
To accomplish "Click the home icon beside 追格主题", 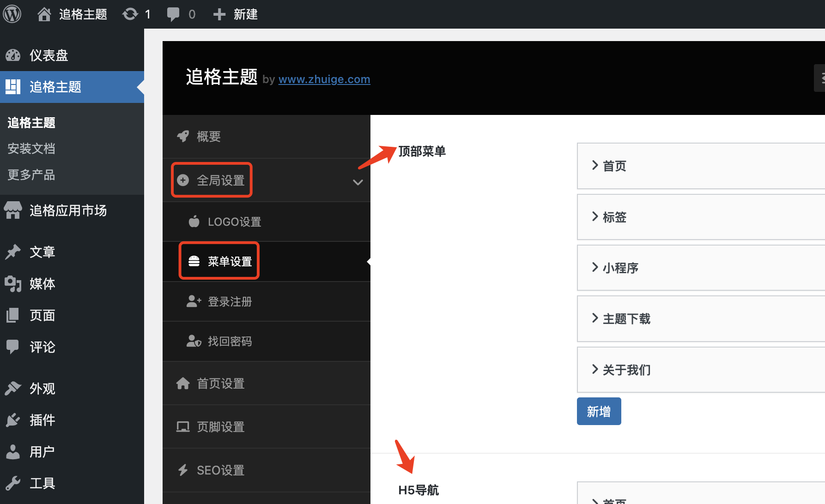I will click(44, 14).
